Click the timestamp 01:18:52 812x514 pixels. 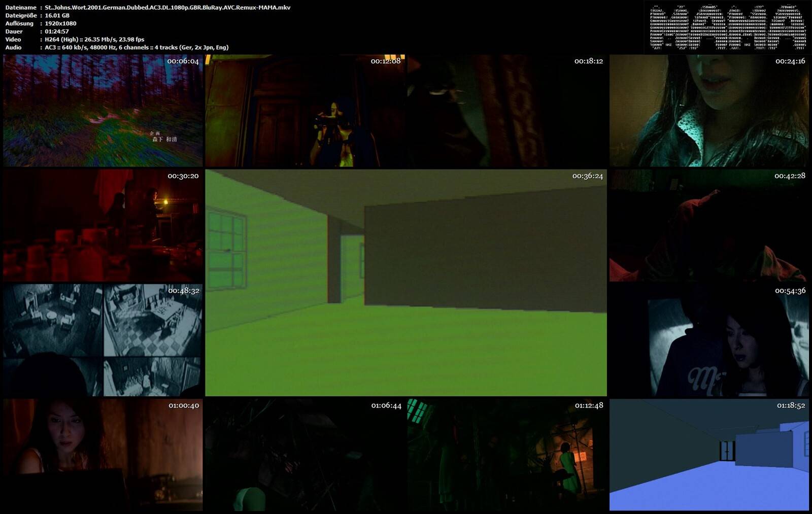(x=791, y=405)
